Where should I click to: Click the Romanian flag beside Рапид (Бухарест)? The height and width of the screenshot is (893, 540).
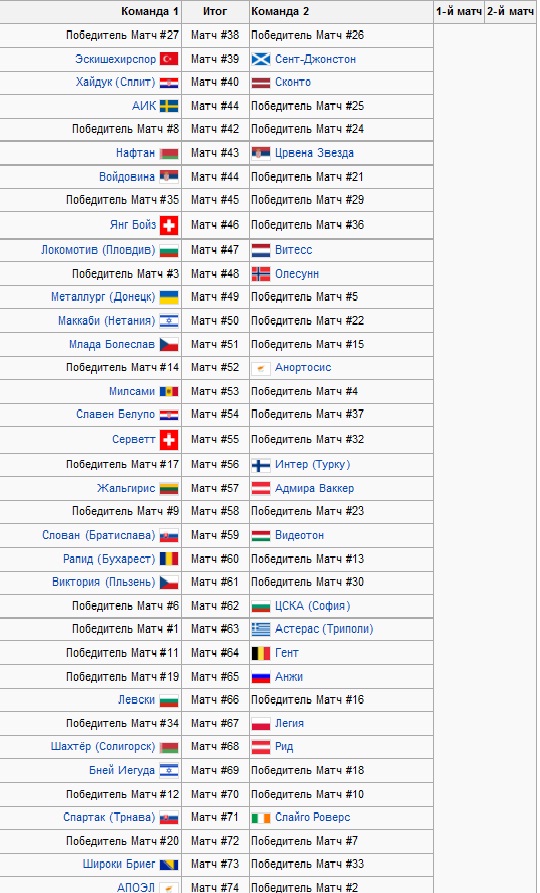(169, 559)
